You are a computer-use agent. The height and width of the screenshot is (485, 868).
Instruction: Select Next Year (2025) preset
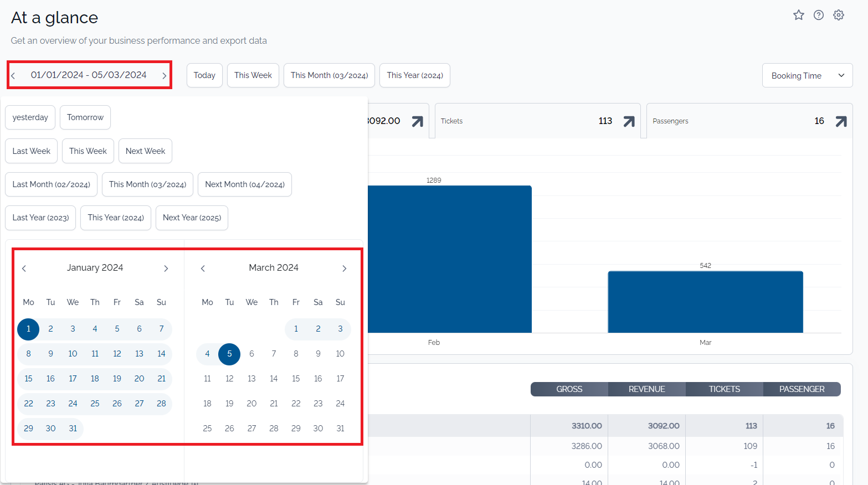[191, 218]
